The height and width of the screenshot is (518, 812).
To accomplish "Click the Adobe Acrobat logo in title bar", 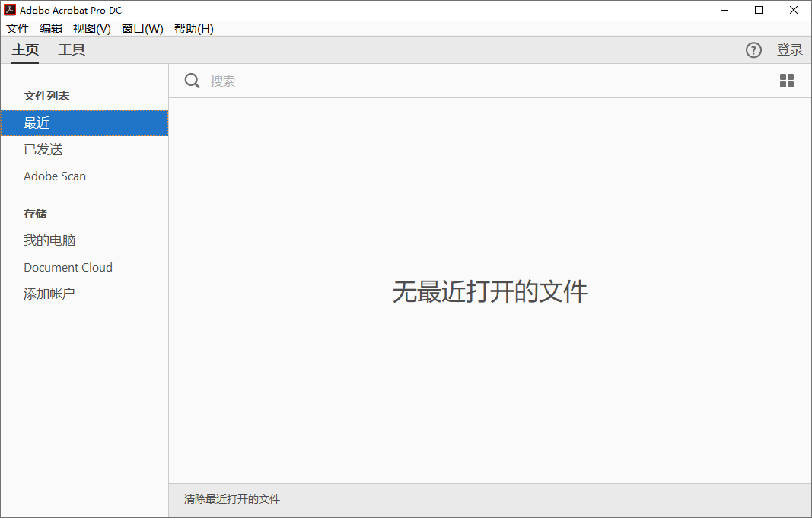I will (x=9, y=10).
